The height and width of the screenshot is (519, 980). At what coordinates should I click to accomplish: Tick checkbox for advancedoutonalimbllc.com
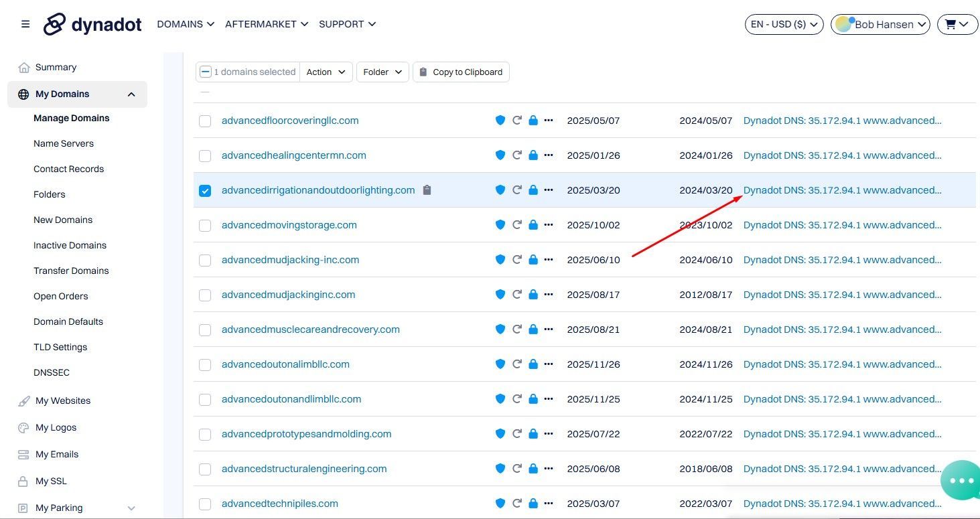pyautogui.click(x=205, y=365)
